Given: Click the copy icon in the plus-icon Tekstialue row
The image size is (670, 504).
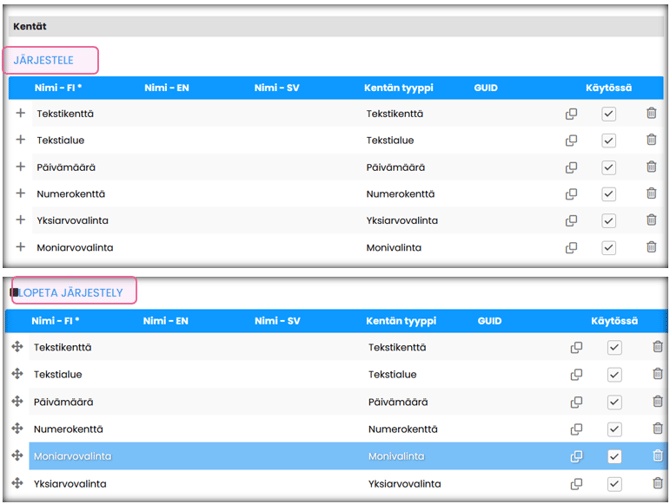Looking at the screenshot, I should [x=571, y=141].
